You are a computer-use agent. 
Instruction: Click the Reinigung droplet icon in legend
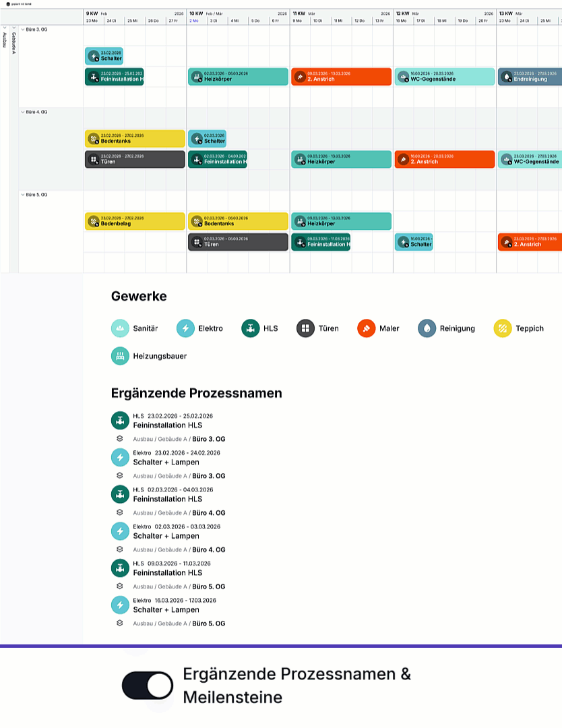pos(427,328)
